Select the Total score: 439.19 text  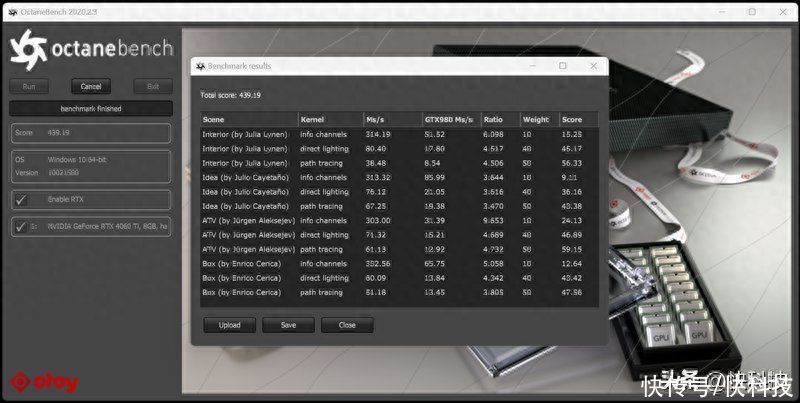pyautogui.click(x=231, y=95)
